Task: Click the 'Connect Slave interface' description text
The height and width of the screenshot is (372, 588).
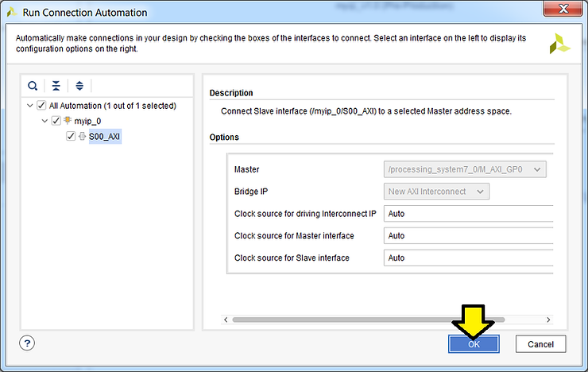Action: pyautogui.click(x=366, y=111)
